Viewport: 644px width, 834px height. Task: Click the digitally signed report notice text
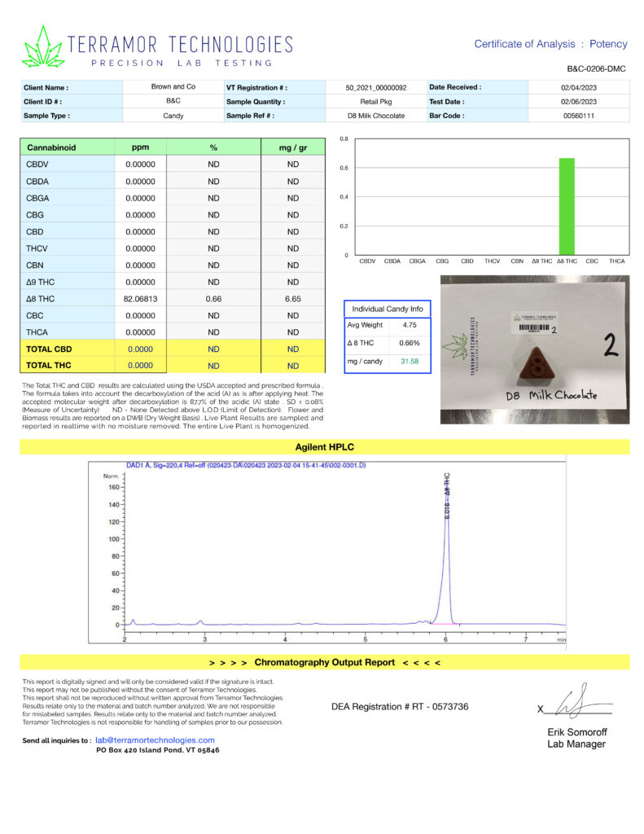pyautogui.click(x=152, y=701)
